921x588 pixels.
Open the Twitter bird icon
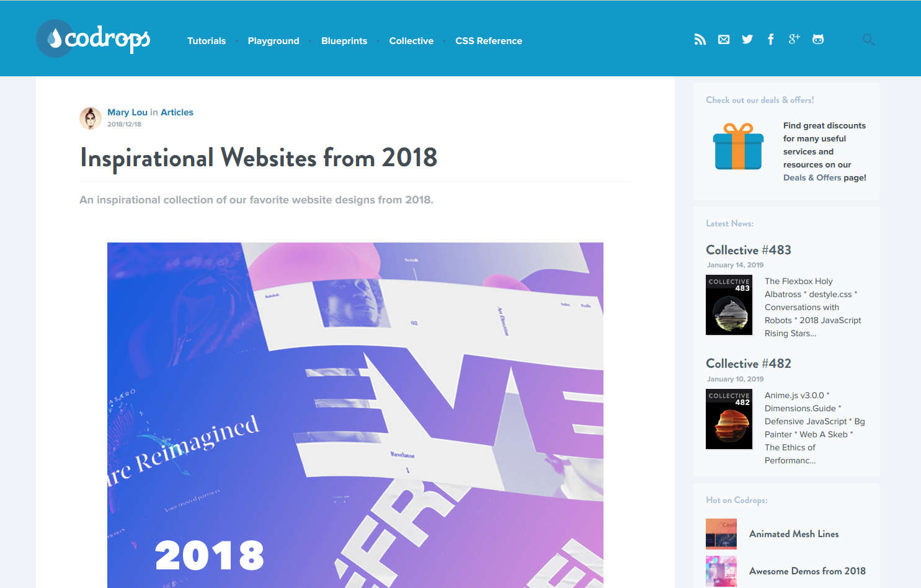tap(747, 40)
